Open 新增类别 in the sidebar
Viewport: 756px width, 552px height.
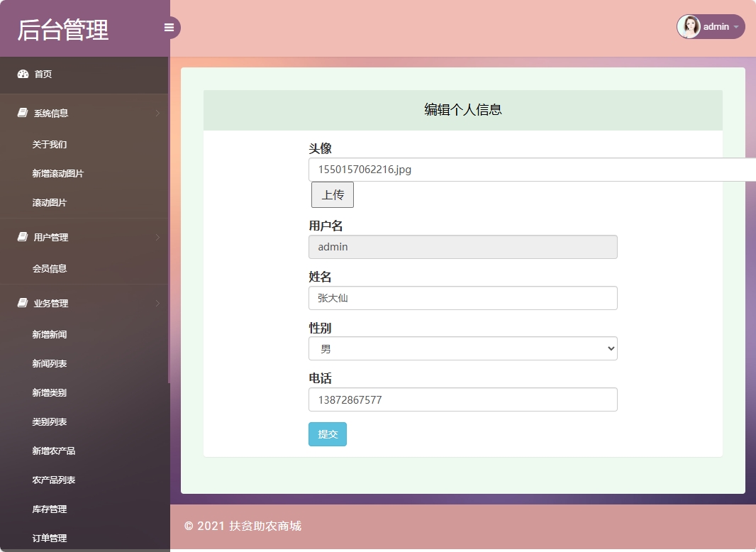pyautogui.click(x=50, y=392)
